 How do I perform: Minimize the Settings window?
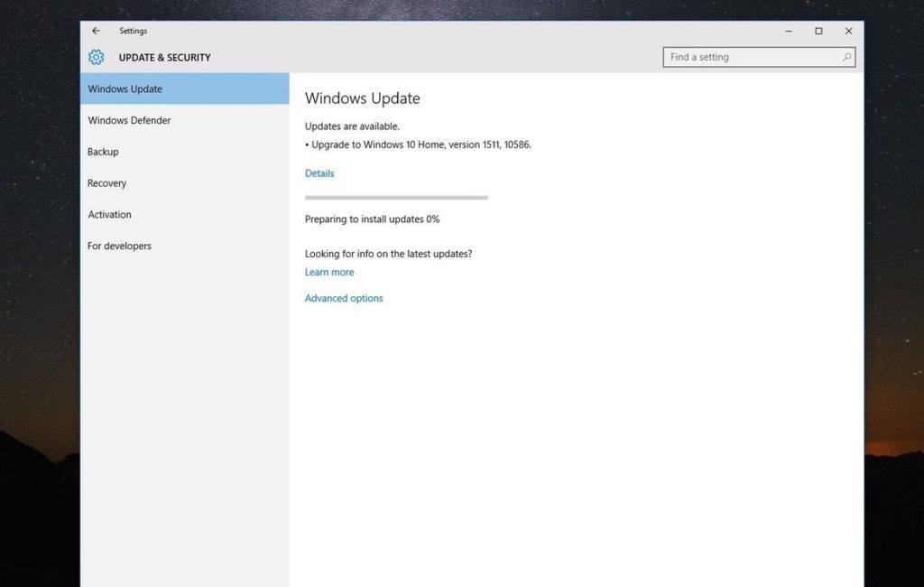[x=789, y=31]
